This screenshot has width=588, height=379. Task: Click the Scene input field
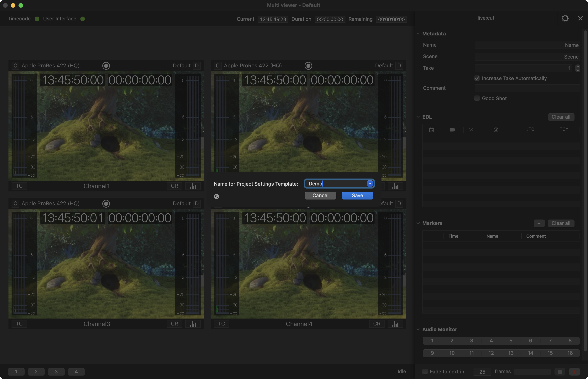(527, 57)
